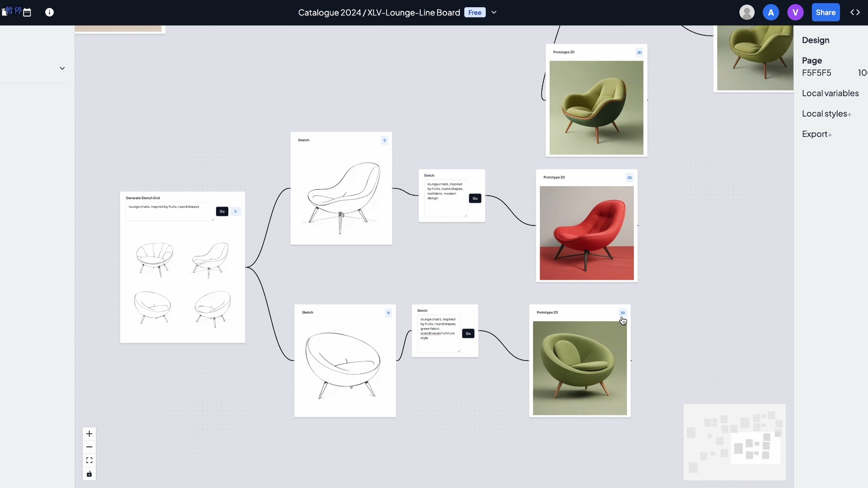The image size is (868, 488).
Task: Click 3D badge on green round chair prototype
Action: click(623, 313)
